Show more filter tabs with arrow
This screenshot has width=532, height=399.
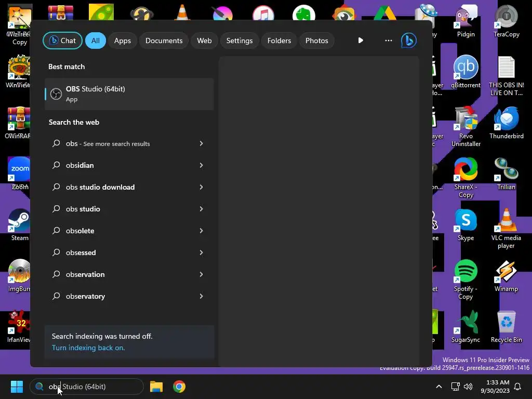point(361,41)
